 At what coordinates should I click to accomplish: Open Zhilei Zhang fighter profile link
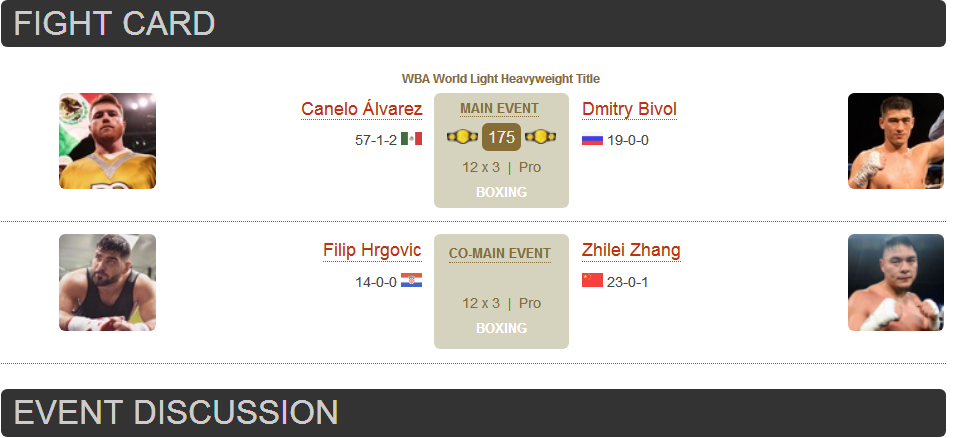click(631, 250)
